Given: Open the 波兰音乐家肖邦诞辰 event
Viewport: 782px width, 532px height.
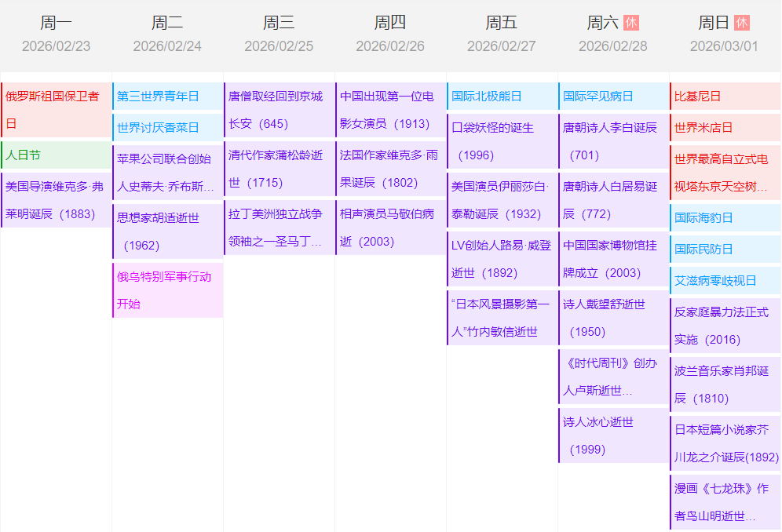Looking at the screenshot, I should [725, 384].
